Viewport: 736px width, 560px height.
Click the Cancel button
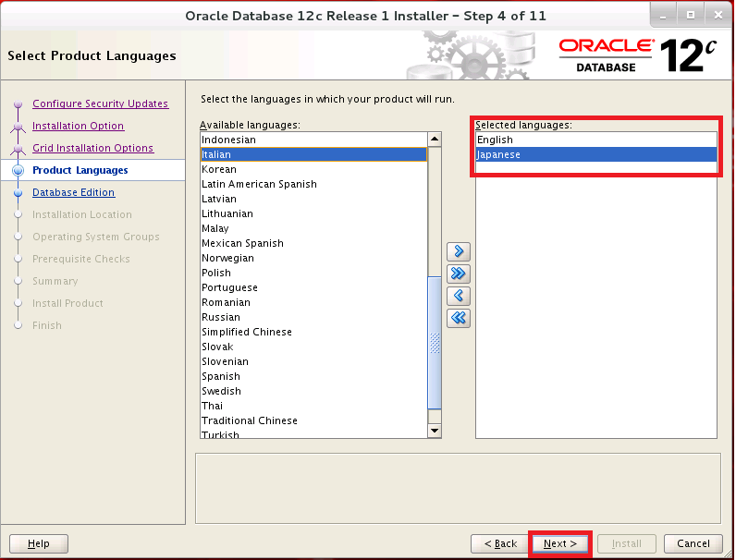pyautogui.click(x=693, y=543)
